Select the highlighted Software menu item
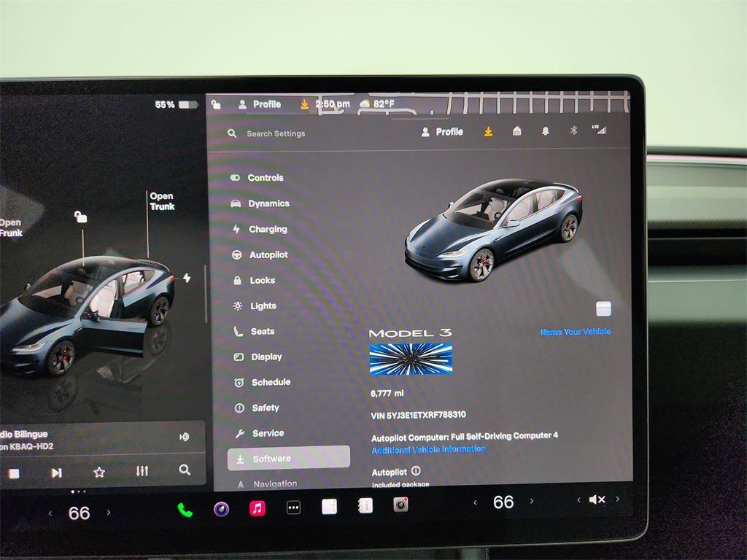Image resolution: width=747 pixels, height=560 pixels. [289, 458]
